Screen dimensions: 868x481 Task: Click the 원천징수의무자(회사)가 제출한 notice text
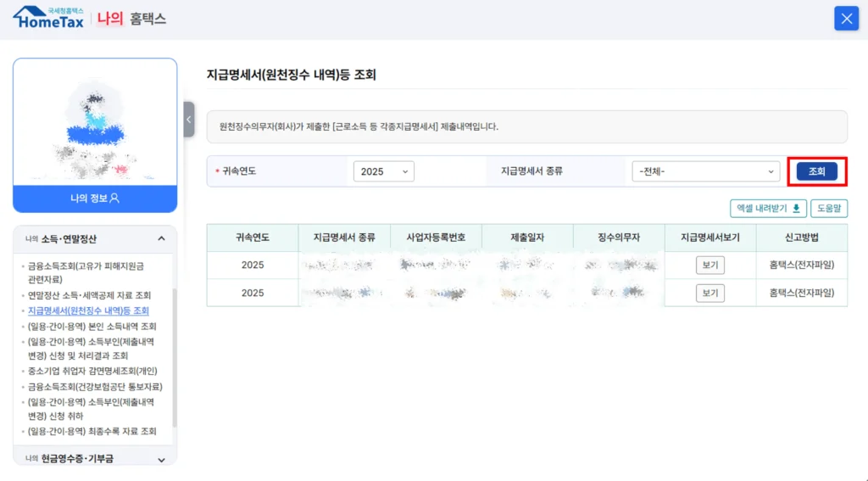(359, 127)
